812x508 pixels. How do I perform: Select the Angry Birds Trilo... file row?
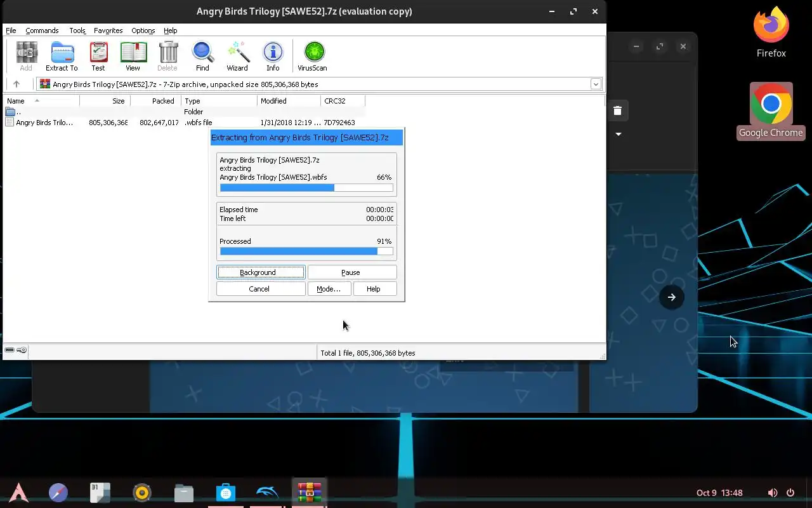coord(184,123)
